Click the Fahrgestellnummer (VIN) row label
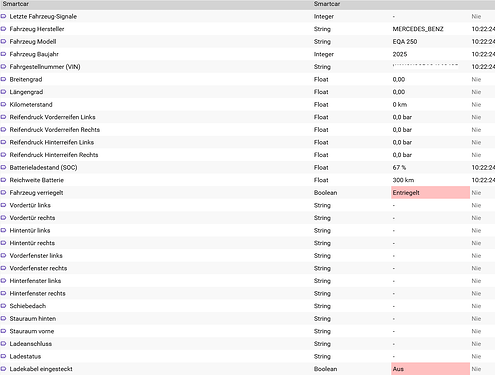Screen dimensions: 495x375 point(45,67)
